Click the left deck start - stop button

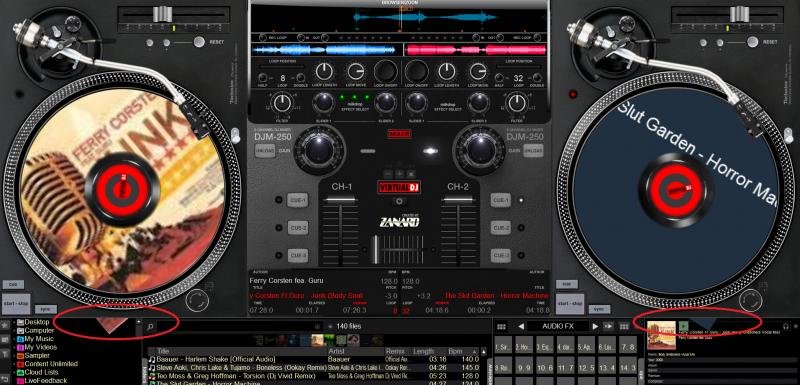(17, 303)
